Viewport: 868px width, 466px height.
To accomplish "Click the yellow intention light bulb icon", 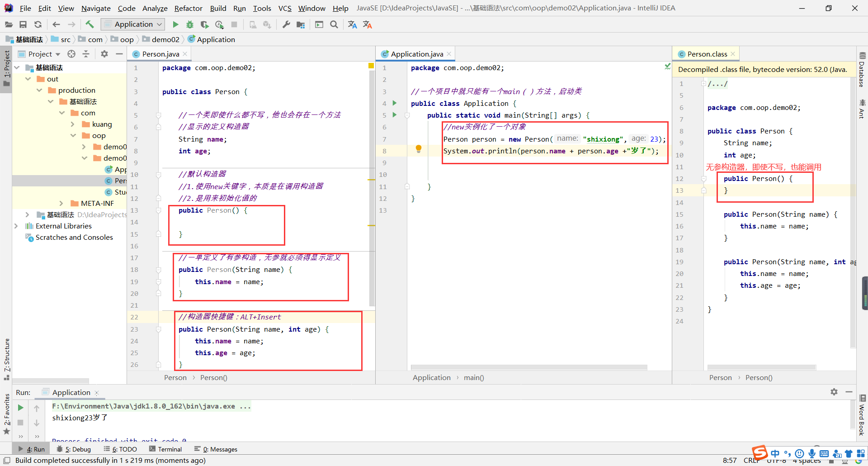I will coord(419,148).
